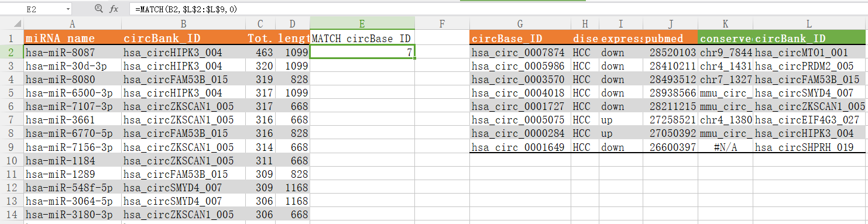Screen dimensions: 868x224
Task: Click the formula bar with MATCH formula
Action: point(498,9)
